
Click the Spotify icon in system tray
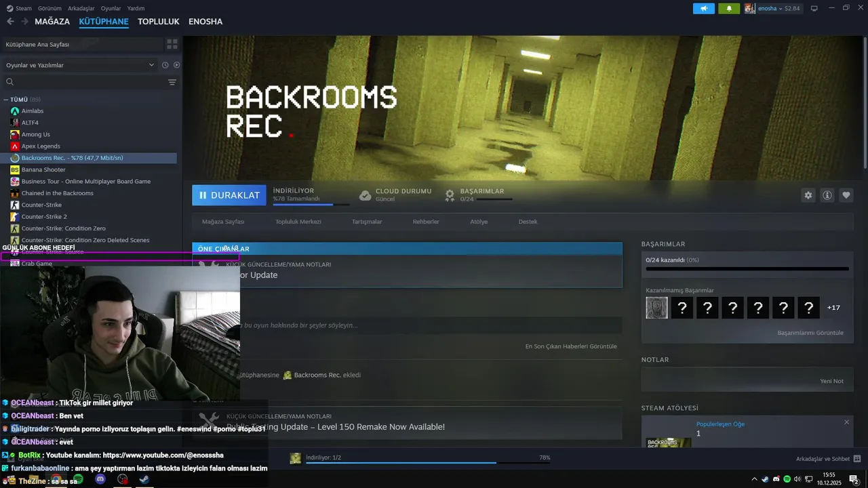click(787, 479)
